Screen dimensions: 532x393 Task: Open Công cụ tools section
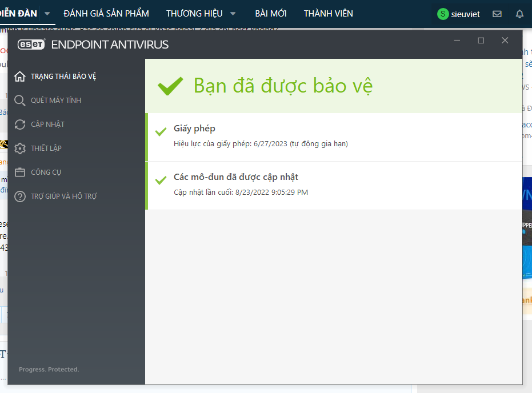click(46, 173)
